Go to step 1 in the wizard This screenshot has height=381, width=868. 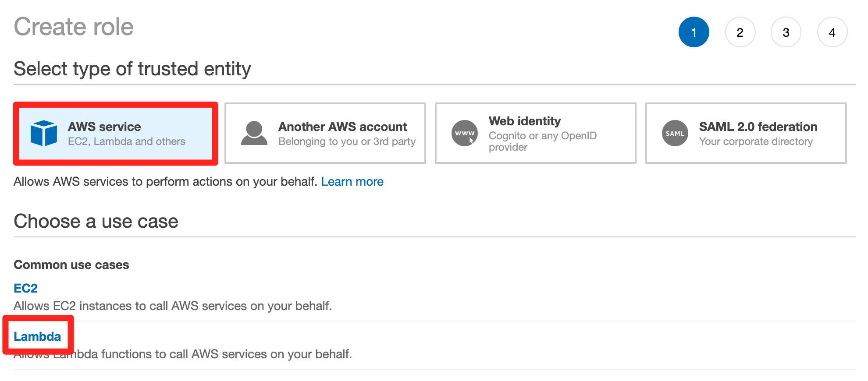pyautogui.click(x=694, y=32)
